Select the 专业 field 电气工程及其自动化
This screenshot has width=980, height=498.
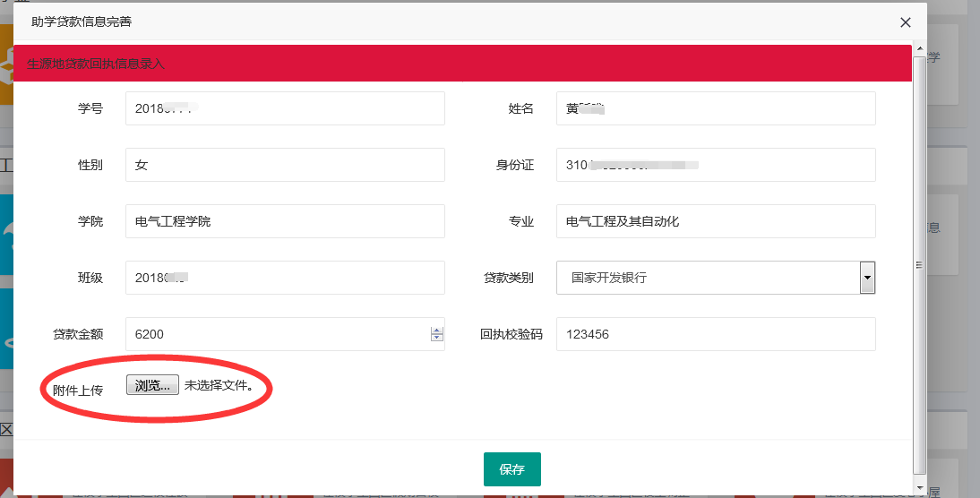coord(715,221)
